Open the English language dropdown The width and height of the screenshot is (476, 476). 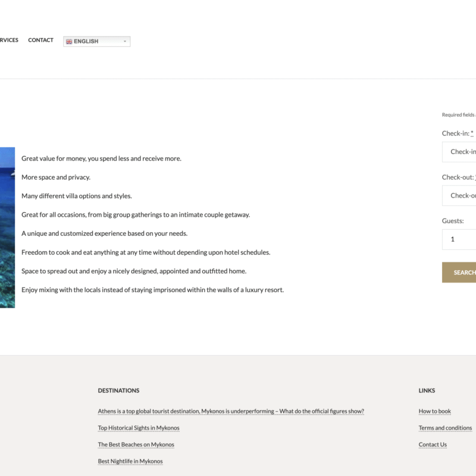tap(96, 42)
